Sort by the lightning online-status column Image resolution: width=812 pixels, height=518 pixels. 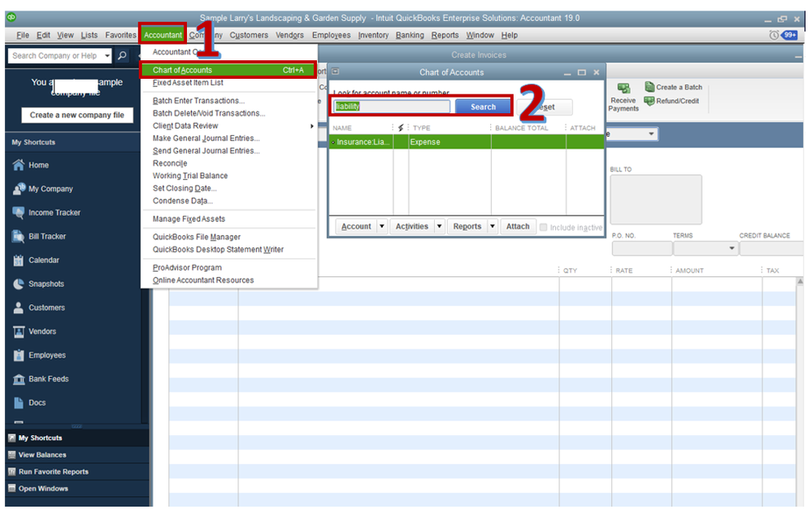pyautogui.click(x=401, y=128)
